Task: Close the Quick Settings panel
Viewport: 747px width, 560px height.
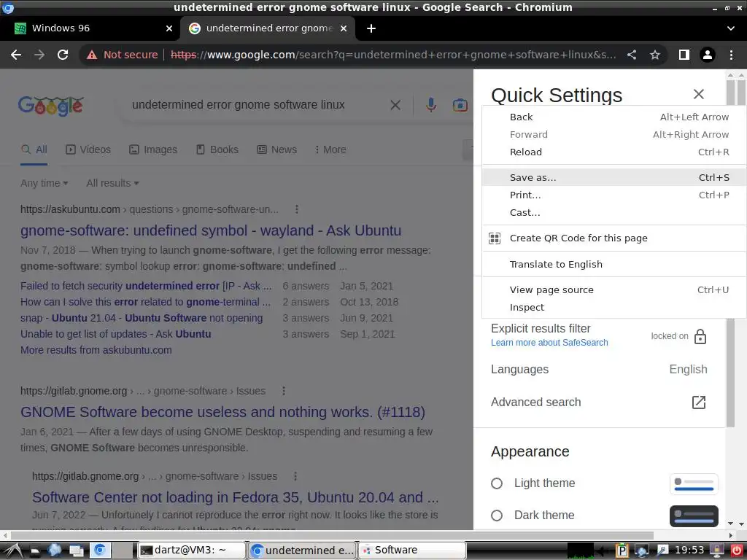Action: pyautogui.click(x=699, y=94)
